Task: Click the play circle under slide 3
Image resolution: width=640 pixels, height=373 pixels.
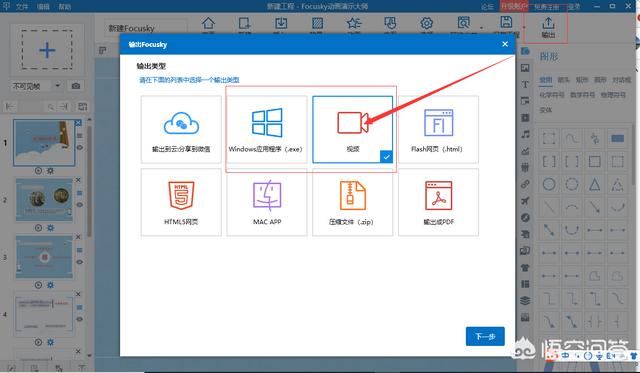Action: click(x=38, y=285)
